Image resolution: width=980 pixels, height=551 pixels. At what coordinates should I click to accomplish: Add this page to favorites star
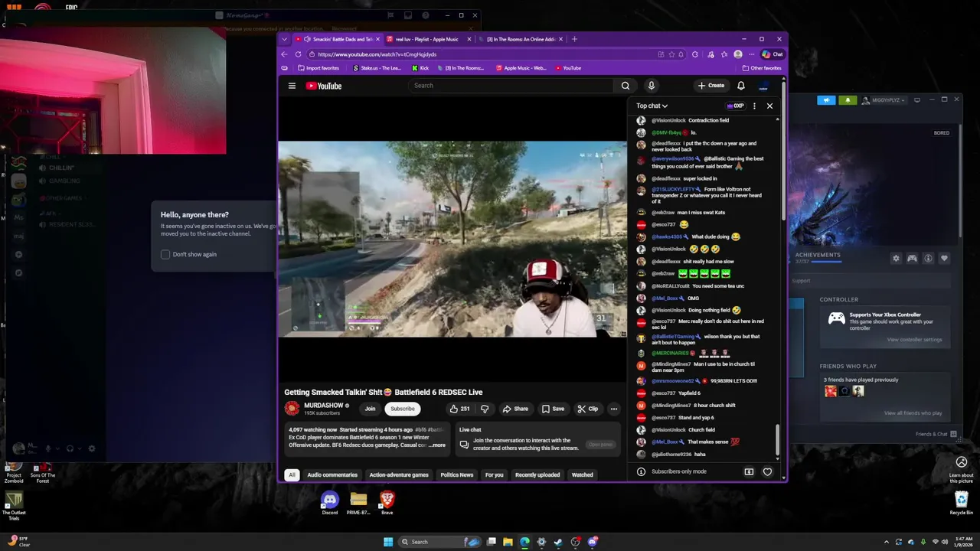(x=671, y=54)
